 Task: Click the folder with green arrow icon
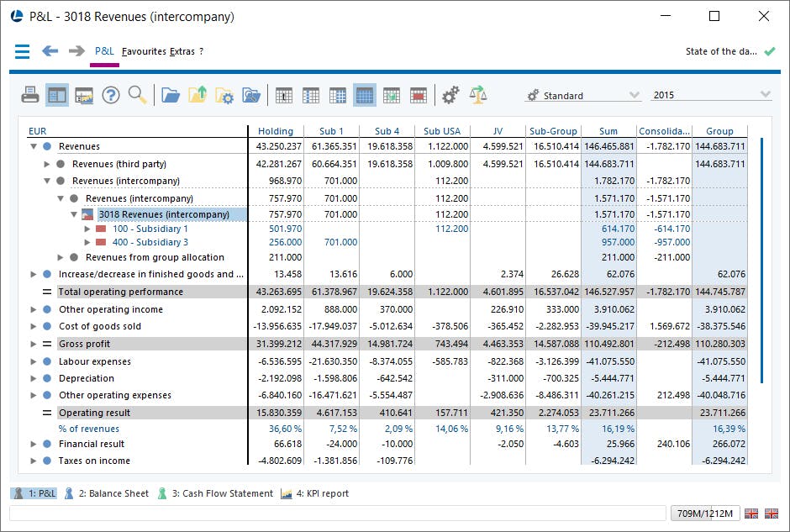pos(197,95)
